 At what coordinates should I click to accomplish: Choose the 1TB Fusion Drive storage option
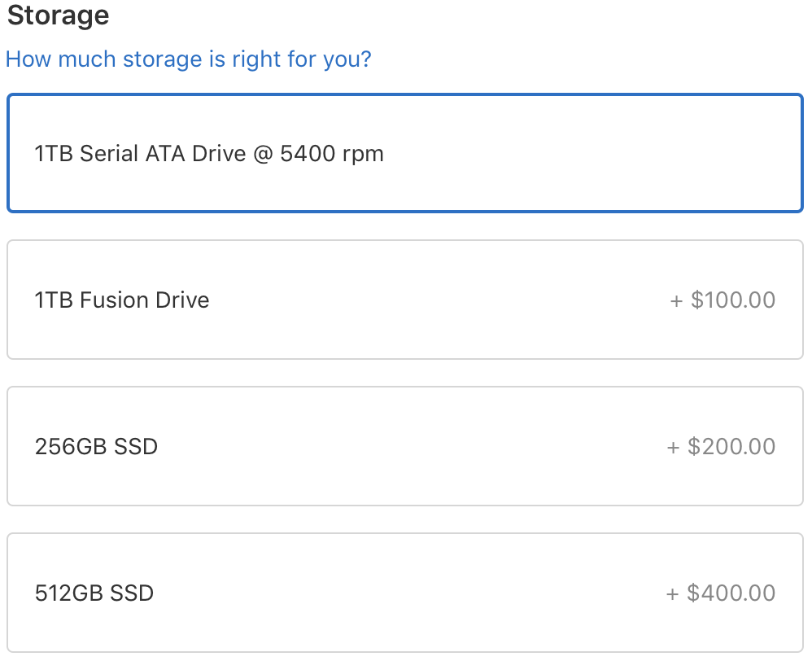[404, 300]
